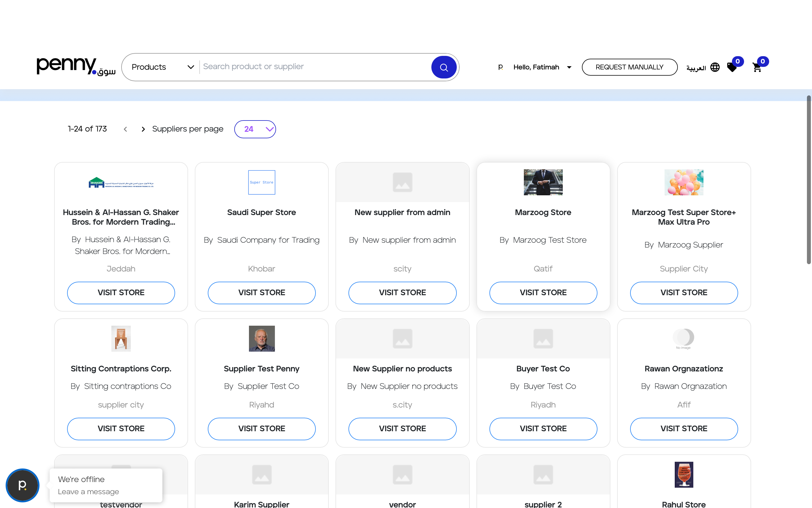This screenshot has width=812, height=508.
Task: Visit store of Rawan Orgnazationz
Action: point(684,429)
